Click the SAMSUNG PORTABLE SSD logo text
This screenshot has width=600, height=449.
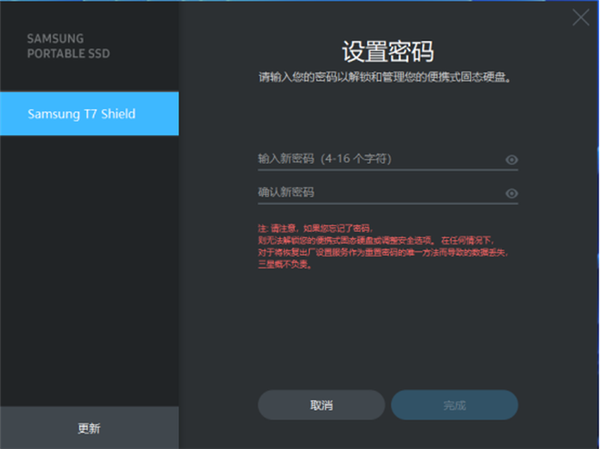tap(68, 46)
